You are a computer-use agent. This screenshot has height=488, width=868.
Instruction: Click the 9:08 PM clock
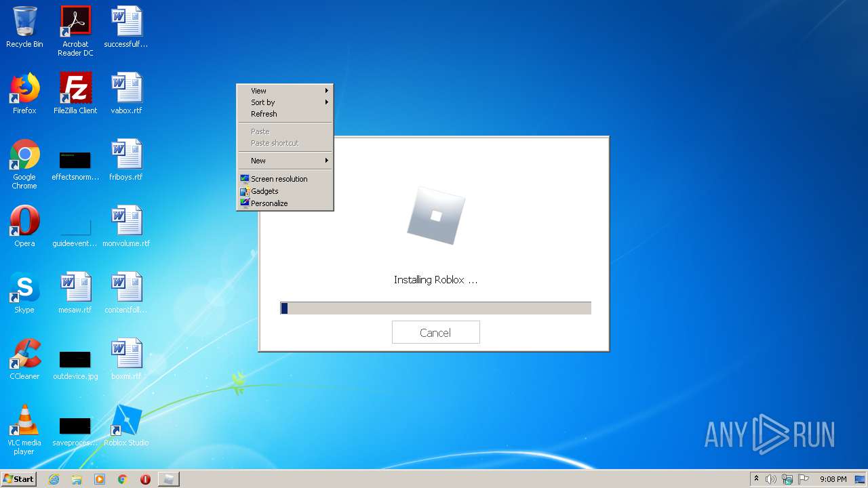833,479
